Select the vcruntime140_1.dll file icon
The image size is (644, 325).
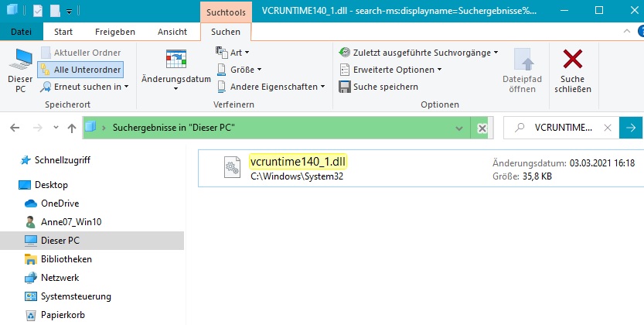229,167
